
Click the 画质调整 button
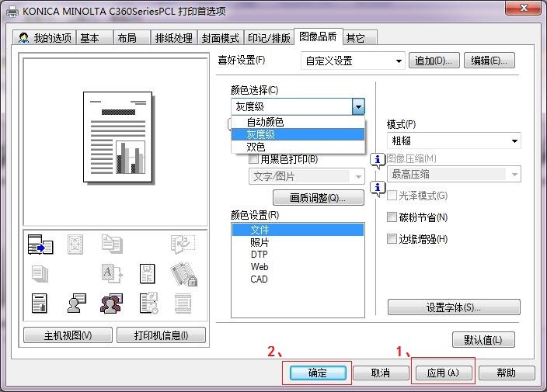point(318,198)
